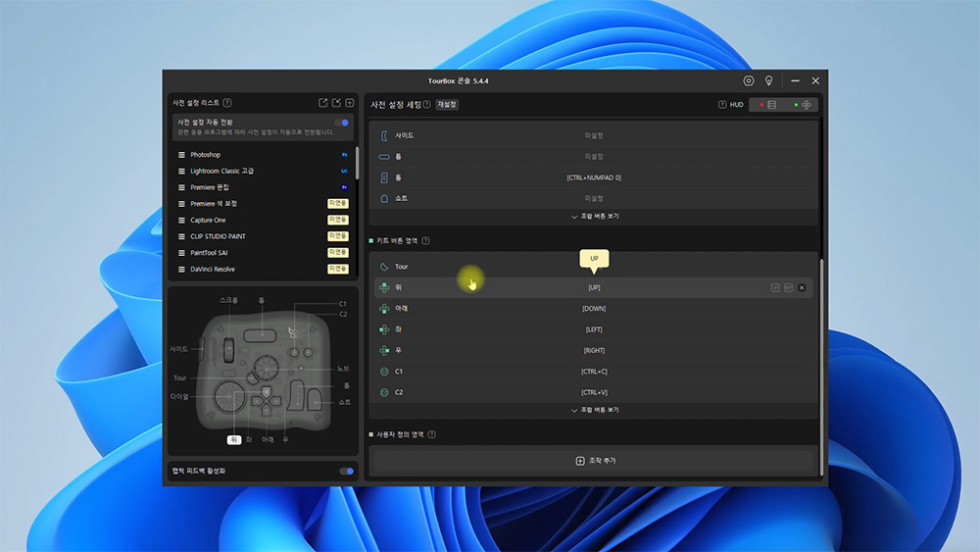
Task: Click the d-pad icon of 아래 row
Action: pyautogui.click(x=384, y=309)
